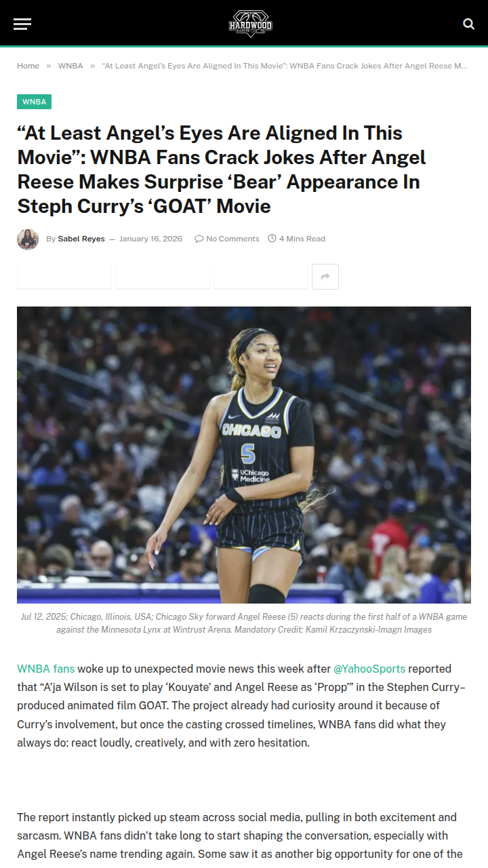Go to the Home breadcrumb
488x868 pixels.
(x=28, y=66)
